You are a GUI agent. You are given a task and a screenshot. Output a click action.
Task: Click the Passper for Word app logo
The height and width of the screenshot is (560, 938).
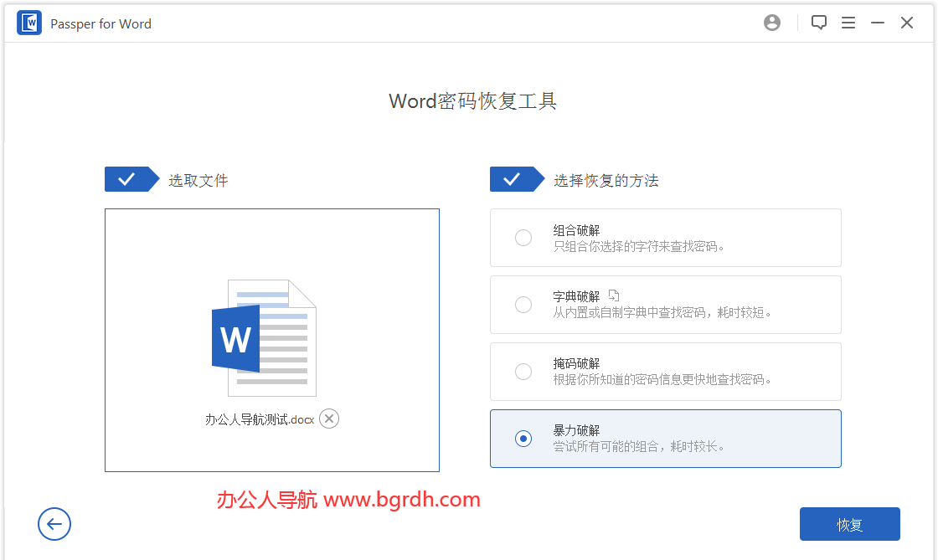click(x=28, y=23)
